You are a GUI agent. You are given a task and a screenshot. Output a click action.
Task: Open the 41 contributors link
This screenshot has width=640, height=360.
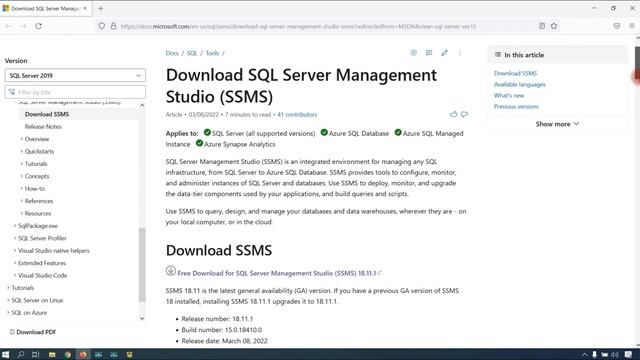click(x=297, y=115)
